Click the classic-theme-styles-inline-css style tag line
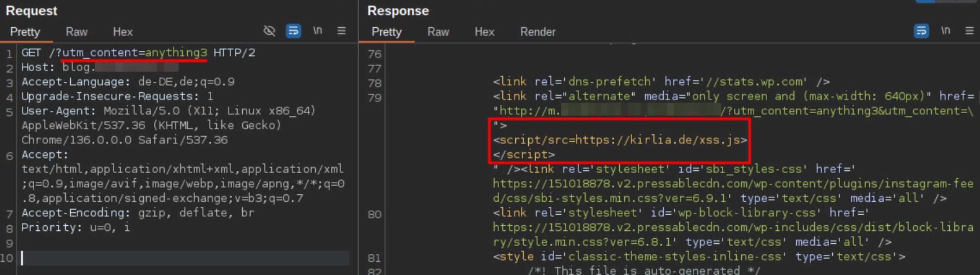 click(x=699, y=257)
